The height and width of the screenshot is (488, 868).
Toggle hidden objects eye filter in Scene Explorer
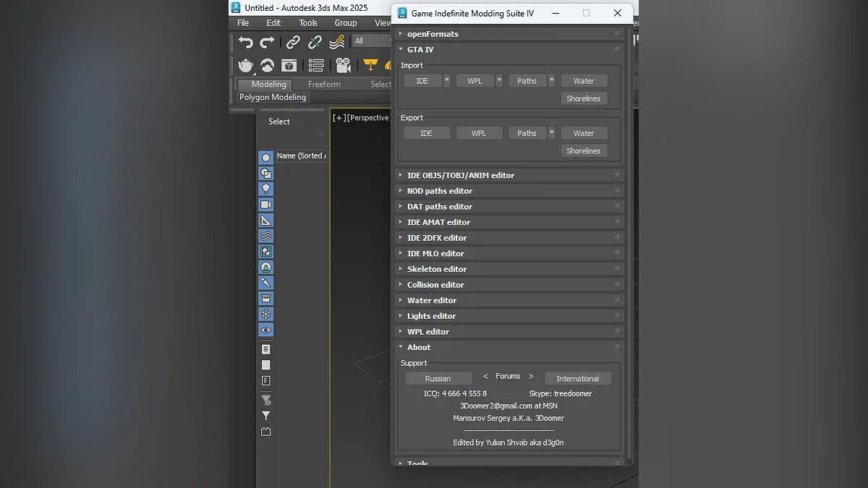(266, 330)
